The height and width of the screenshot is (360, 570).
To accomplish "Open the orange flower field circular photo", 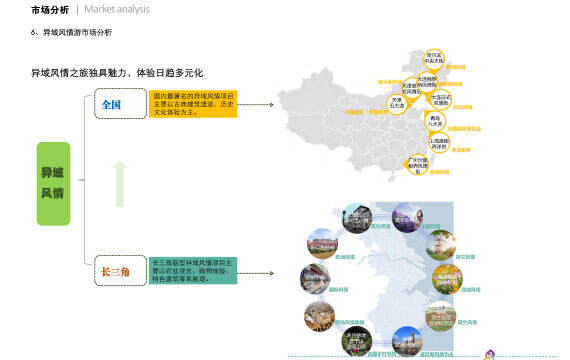I will (x=447, y=279).
